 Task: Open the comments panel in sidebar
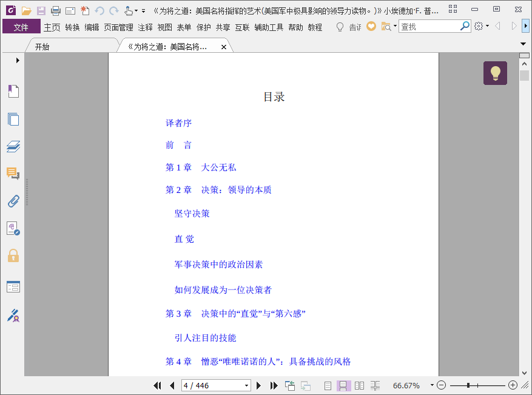point(13,174)
